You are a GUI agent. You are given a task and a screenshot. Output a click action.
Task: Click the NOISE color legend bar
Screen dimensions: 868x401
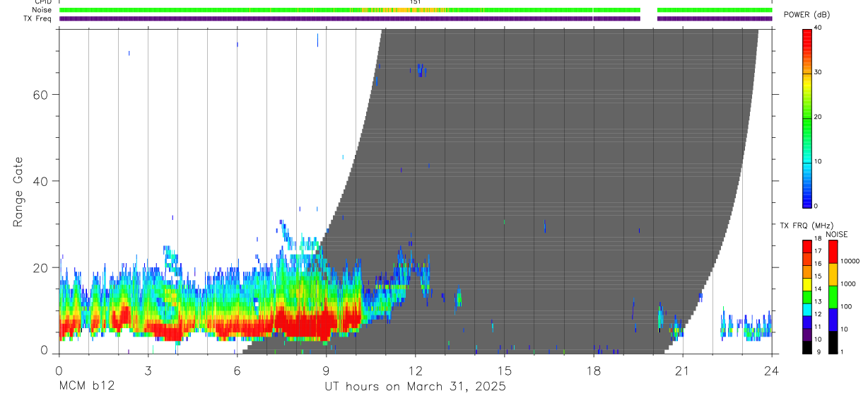pyautogui.click(x=833, y=297)
